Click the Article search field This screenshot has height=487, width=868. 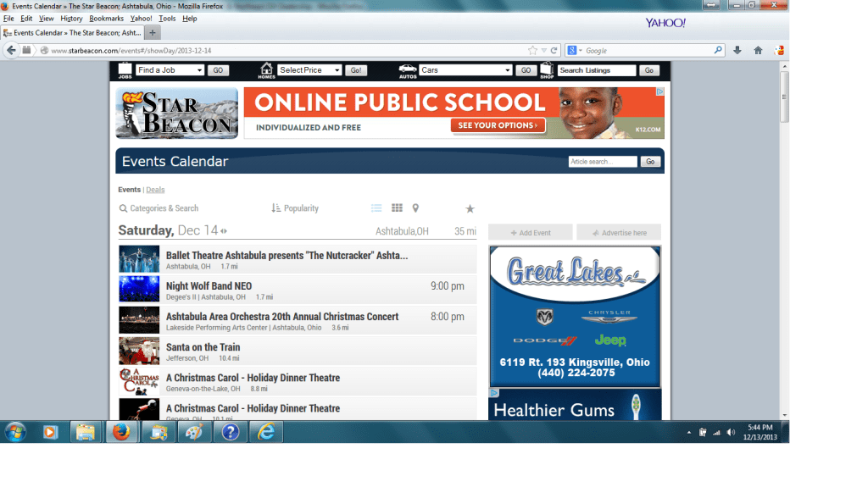(602, 162)
